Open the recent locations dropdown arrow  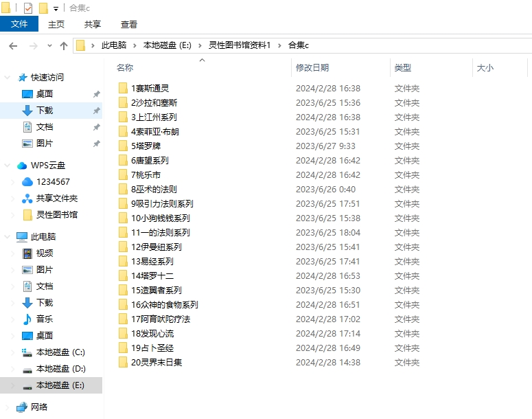click(x=49, y=46)
